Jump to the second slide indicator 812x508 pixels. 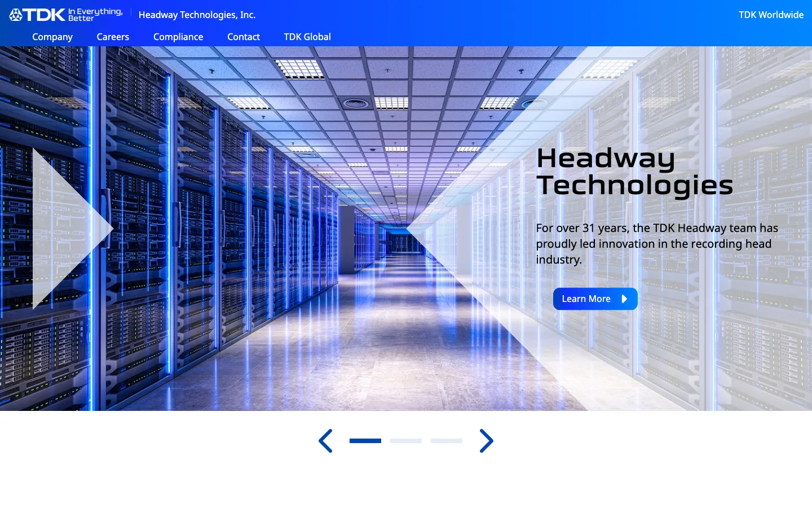[x=406, y=441]
